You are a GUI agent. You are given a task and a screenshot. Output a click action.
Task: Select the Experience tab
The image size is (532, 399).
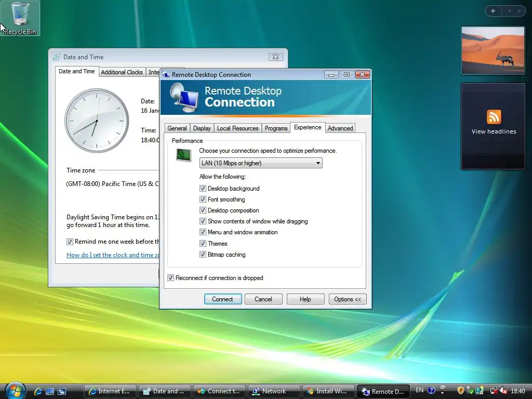(x=308, y=127)
